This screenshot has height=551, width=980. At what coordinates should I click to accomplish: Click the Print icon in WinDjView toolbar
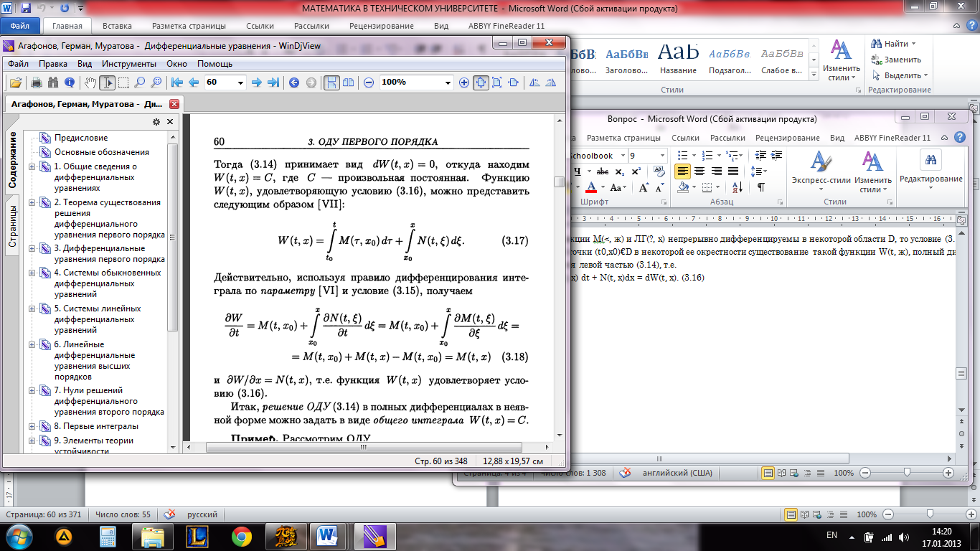click(x=38, y=83)
